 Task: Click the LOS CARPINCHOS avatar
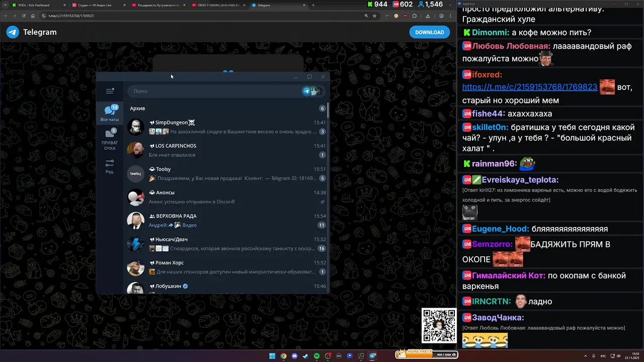[135, 150]
